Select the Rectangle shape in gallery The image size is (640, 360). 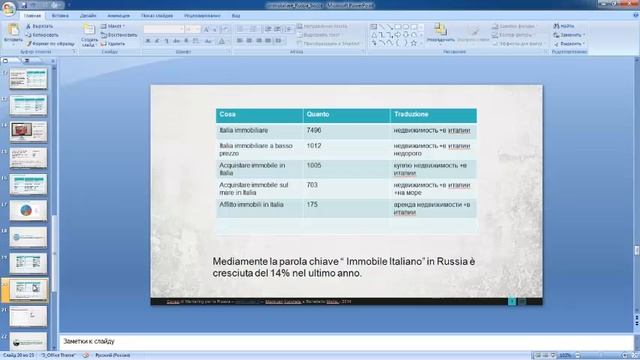click(397, 27)
